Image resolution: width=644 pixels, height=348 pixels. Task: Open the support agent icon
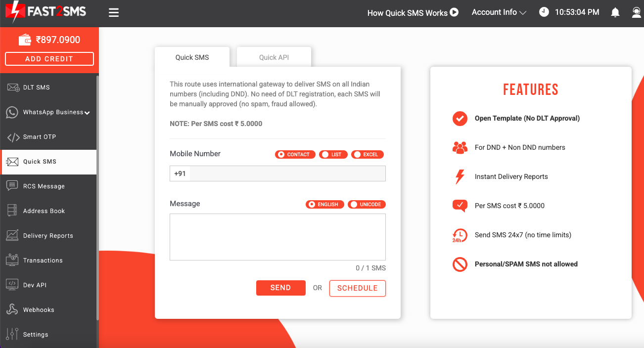point(637,13)
